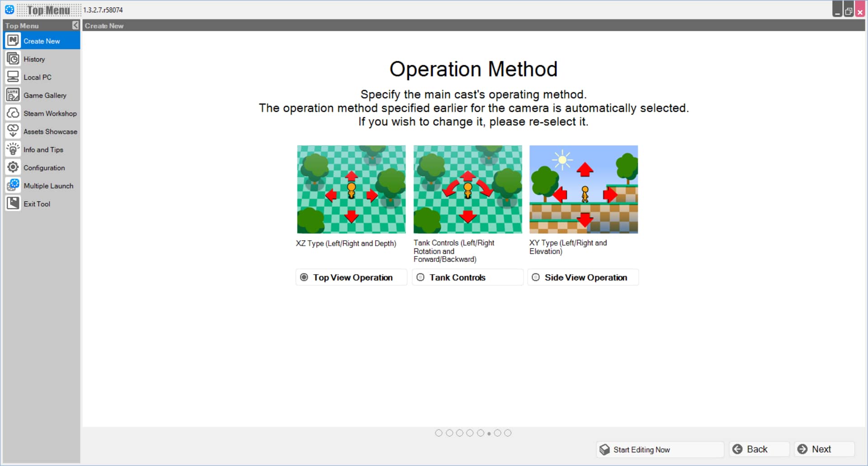Open Game Gallery icon
The image size is (868, 466).
[x=13, y=95]
